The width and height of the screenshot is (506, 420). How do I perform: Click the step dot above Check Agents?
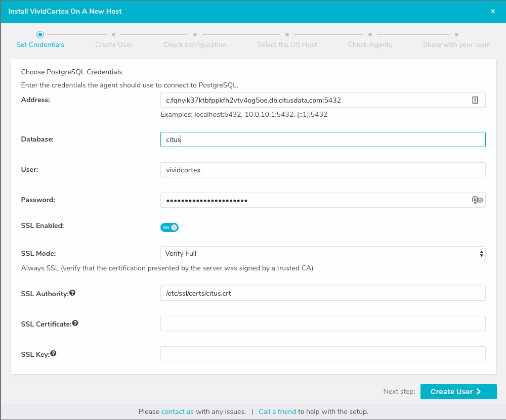370,34
